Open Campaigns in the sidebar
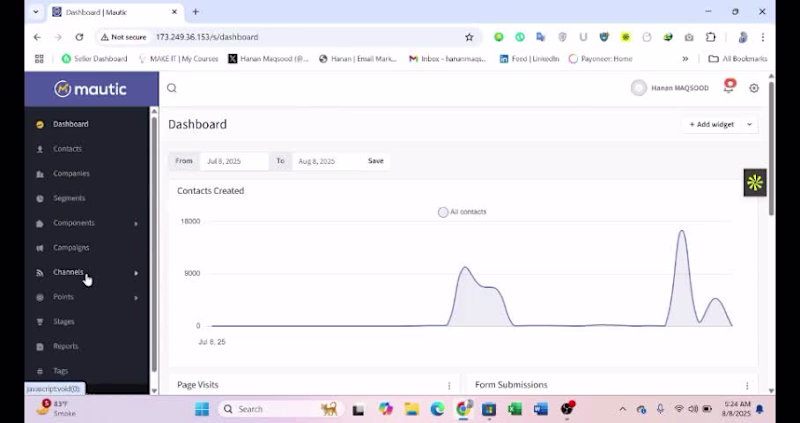The image size is (800, 423). (x=71, y=247)
